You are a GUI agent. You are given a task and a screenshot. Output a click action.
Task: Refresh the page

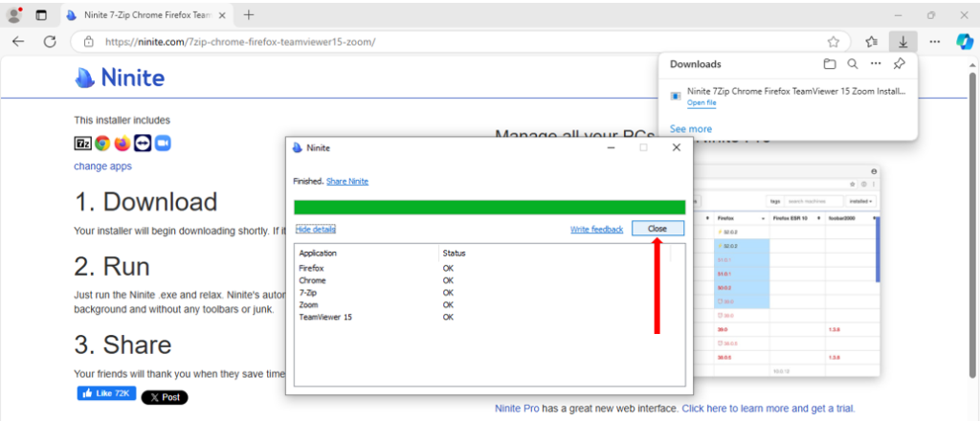(50, 41)
